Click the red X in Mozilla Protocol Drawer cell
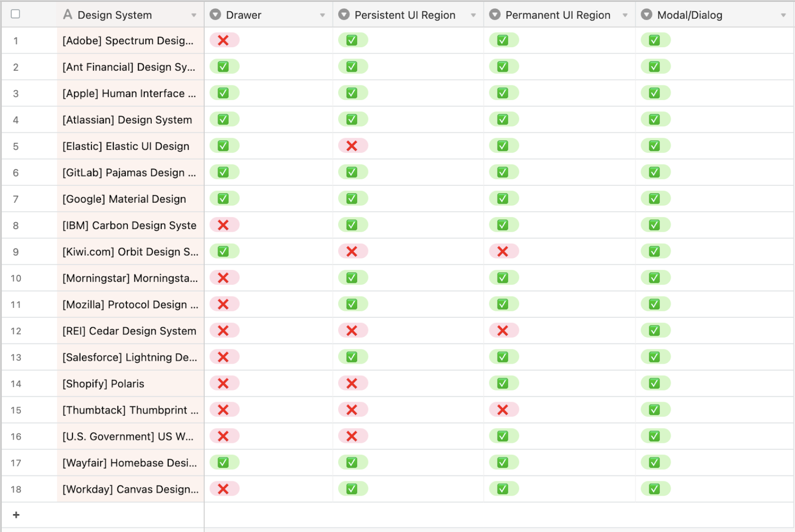This screenshot has width=795, height=532. pyautogui.click(x=224, y=304)
